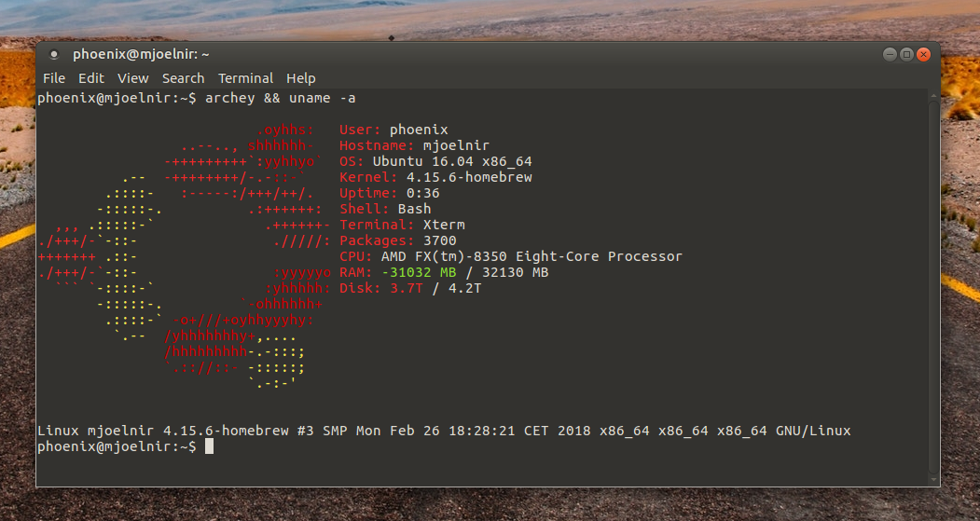Click the 'Uptime: 0:36' line
Image resolution: width=980 pixels, height=521 pixels.
390,193
